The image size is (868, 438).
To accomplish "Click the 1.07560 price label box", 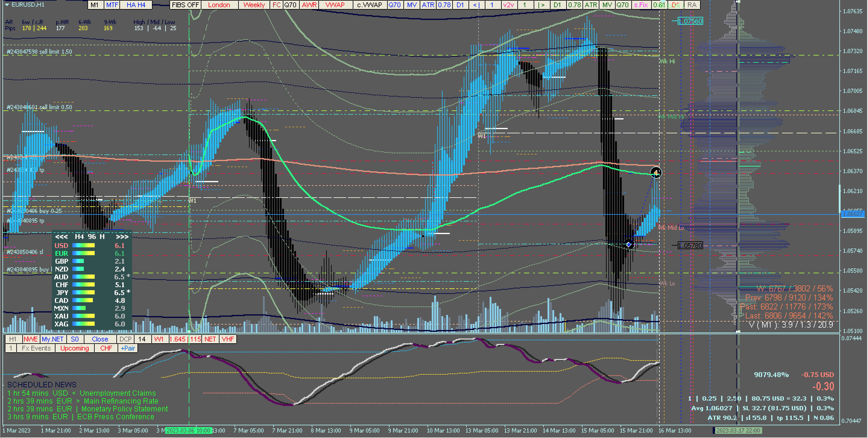I will tap(690, 21).
